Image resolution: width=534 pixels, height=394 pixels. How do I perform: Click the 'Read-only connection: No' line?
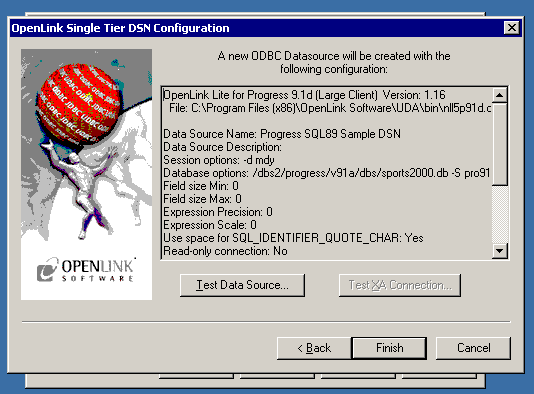[x=225, y=251]
